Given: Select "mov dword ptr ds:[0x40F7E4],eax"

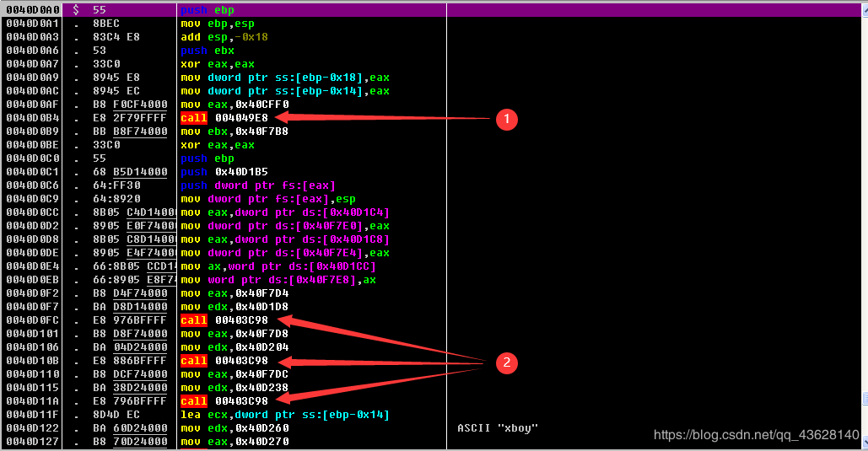Looking at the screenshot, I should pos(285,253).
